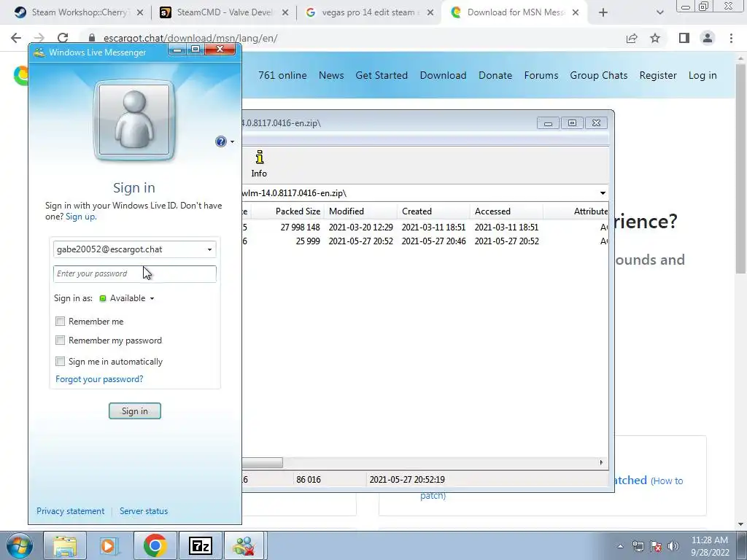Toggle Chrome side panel icon
This screenshot has width=747, height=560.
tap(684, 38)
